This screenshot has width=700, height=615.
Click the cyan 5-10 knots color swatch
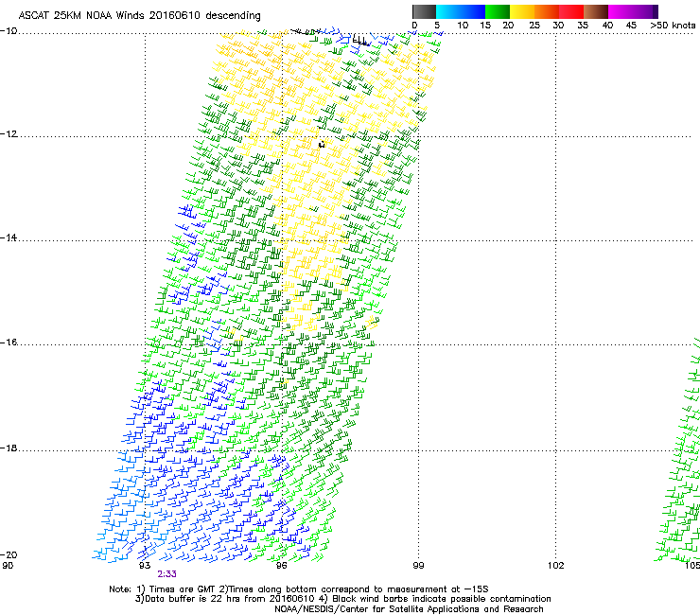click(x=448, y=11)
